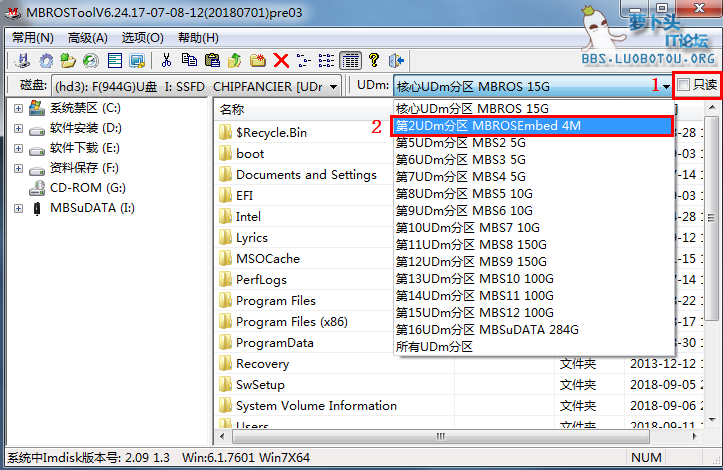Switch to small icon tree view

pyautogui.click(x=304, y=60)
